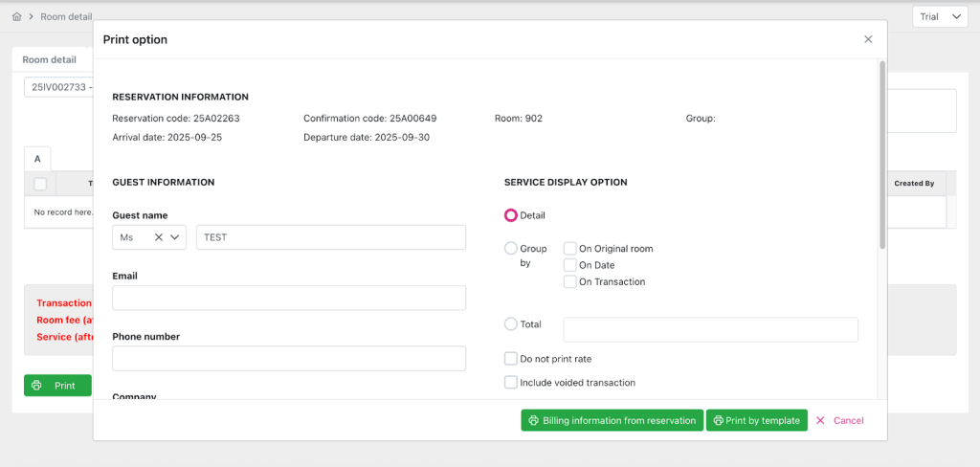
Task: Clear the Ms title selection
Action: [x=159, y=237]
